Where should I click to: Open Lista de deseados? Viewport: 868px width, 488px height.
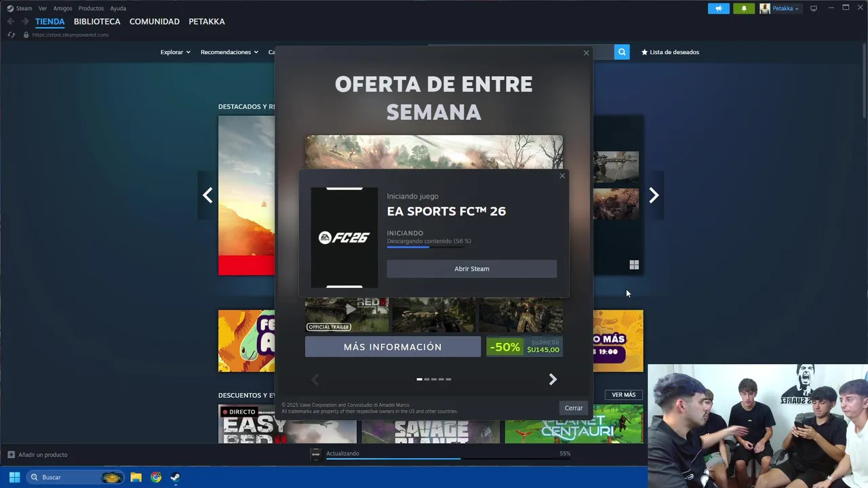pyautogui.click(x=670, y=52)
